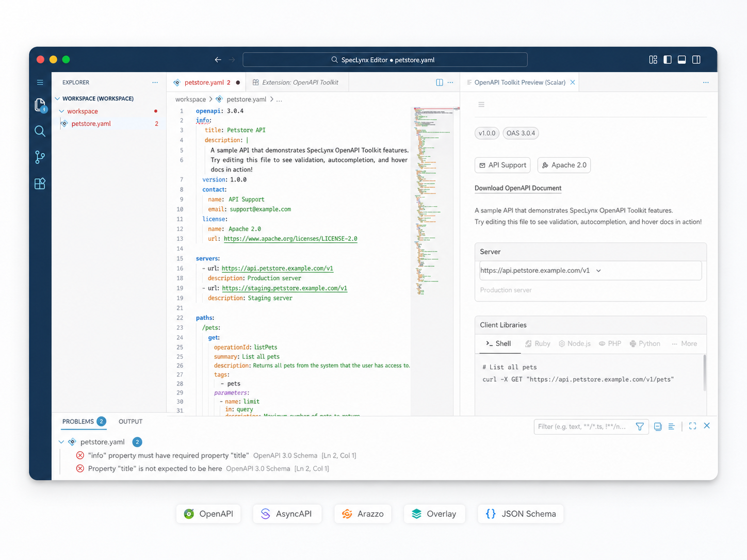747x560 pixels.
Task: Click the editor minimap
Action: coord(432,201)
